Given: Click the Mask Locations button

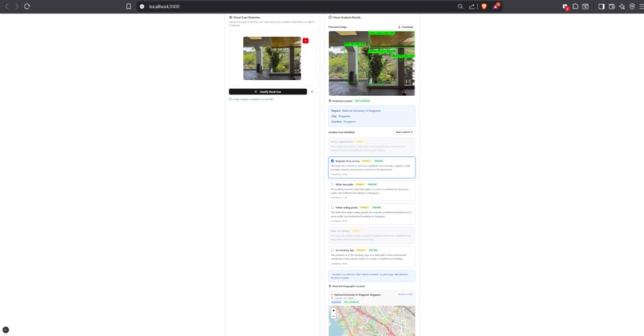Looking at the screenshot, I should tap(404, 132).
